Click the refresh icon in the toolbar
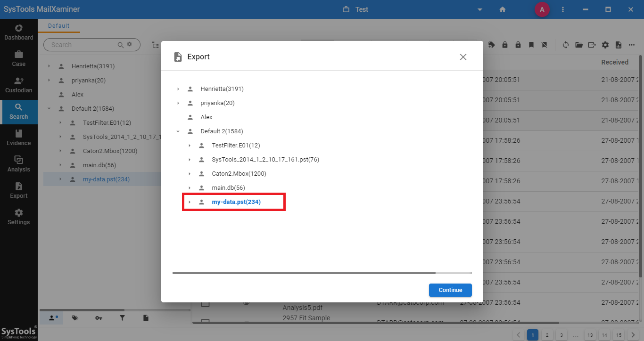The height and width of the screenshot is (341, 644). pyautogui.click(x=566, y=45)
